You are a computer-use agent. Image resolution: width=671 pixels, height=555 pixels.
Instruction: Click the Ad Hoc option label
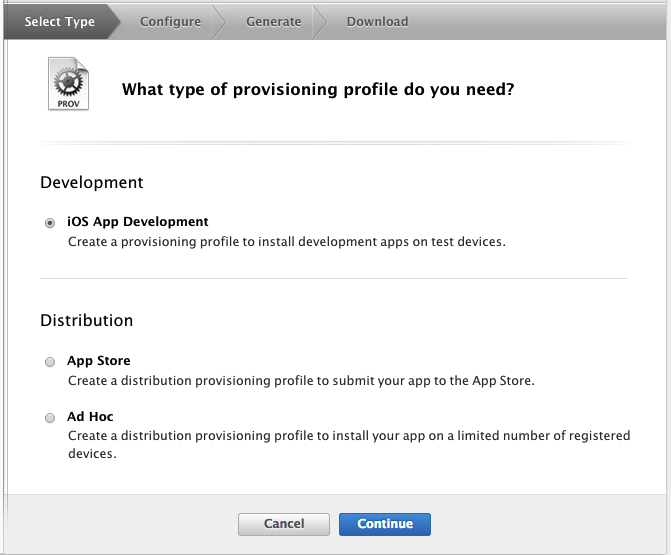coord(90,416)
